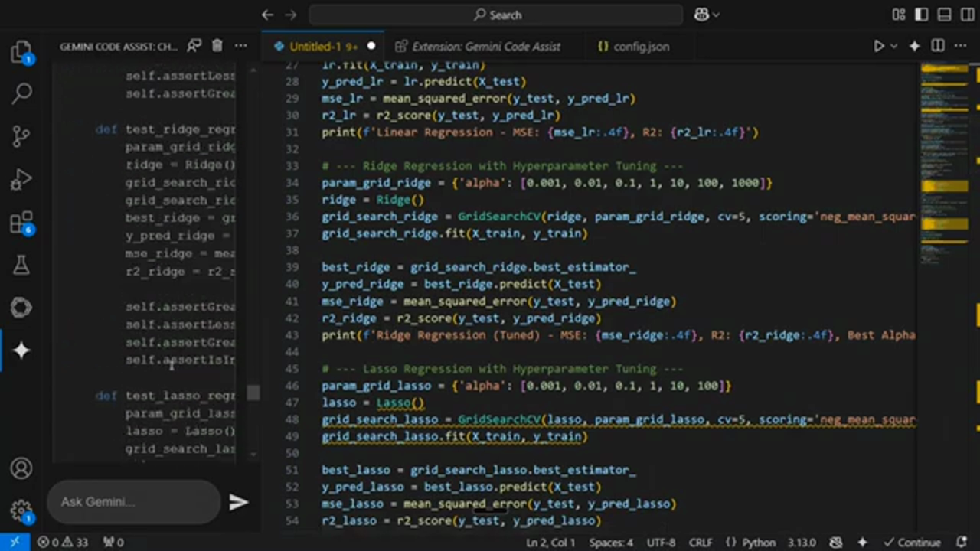Click Ln 2, Col 1 in status bar
Screen dimensions: 980x551
pos(550,543)
